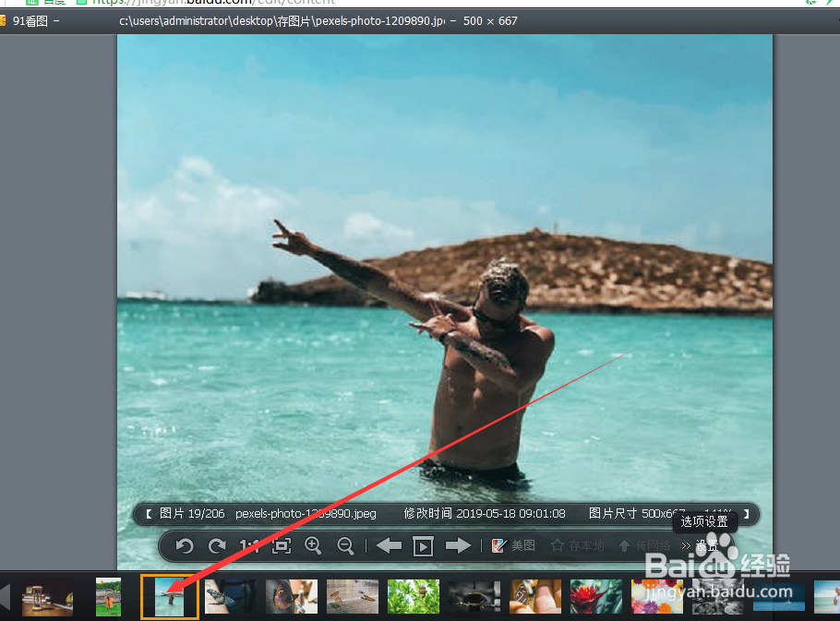Select the highlighted beach thumbnail

pos(169,596)
